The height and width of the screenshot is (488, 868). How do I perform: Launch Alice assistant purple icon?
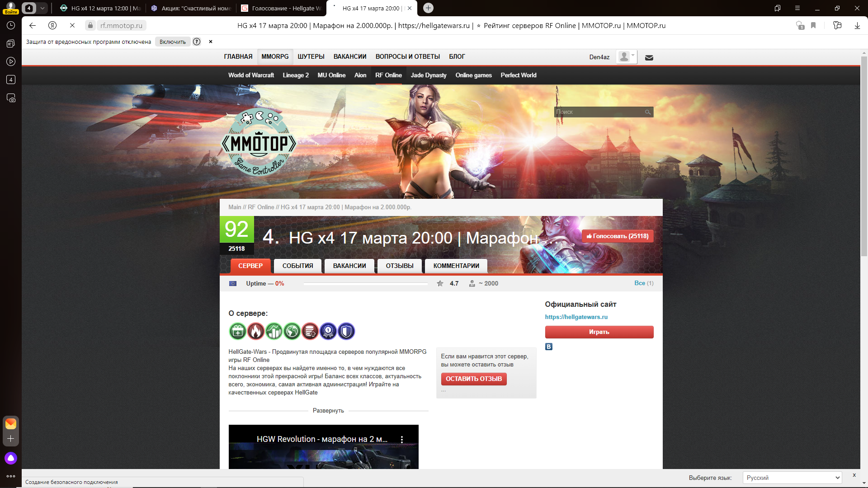click(x=11, y=458)
